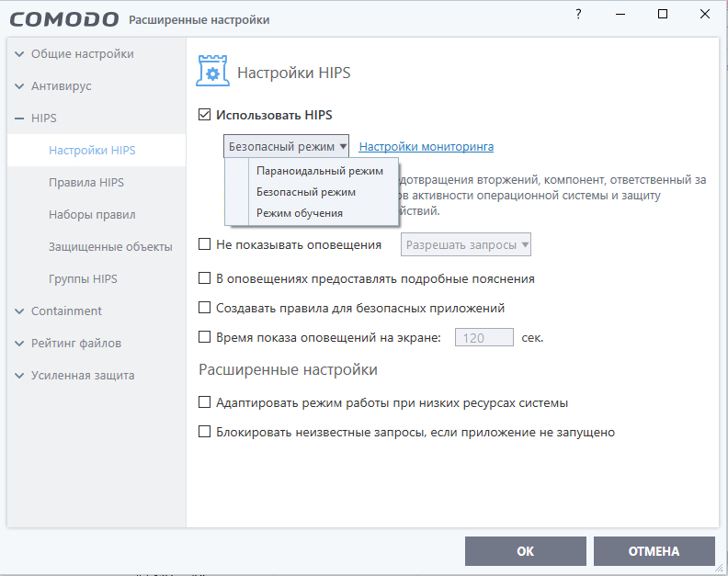Click the ОТМЕНА button
This screenshot has width=728, height=576.
pos(654,551)
